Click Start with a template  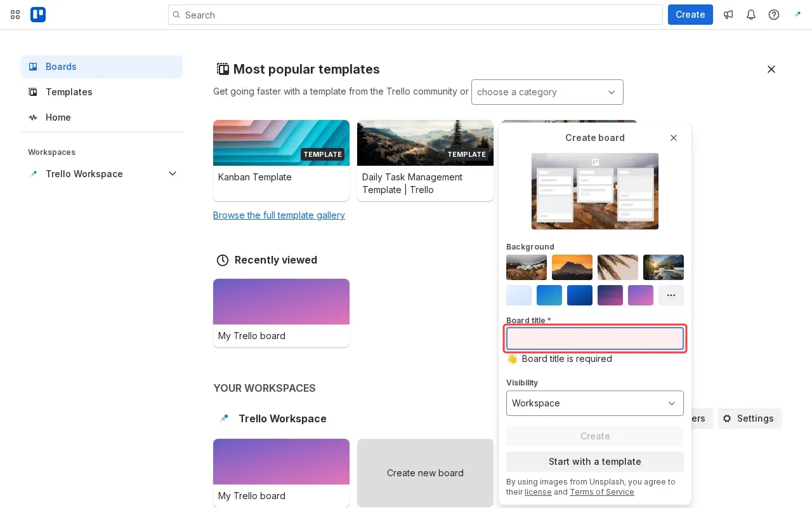594,462
